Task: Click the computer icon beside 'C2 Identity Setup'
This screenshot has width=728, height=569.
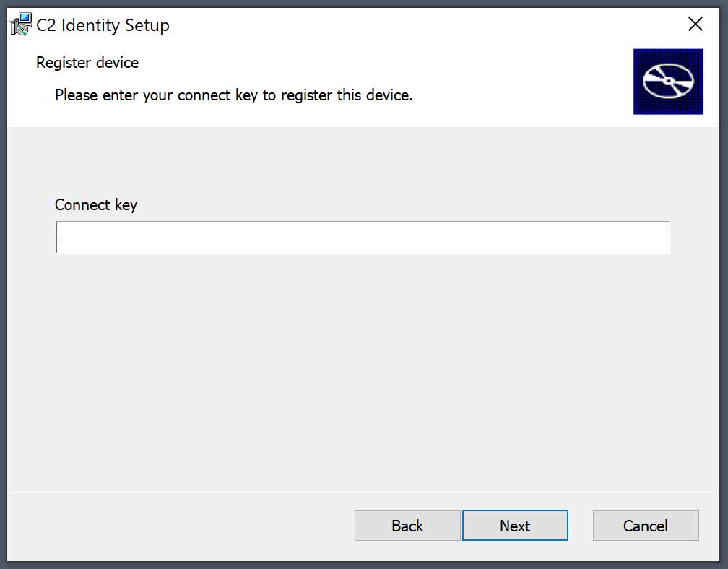Action: (x=20, y=23)
